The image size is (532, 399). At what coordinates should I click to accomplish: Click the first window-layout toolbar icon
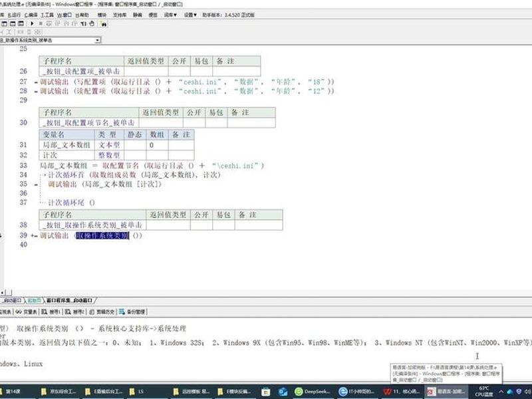(x=5, y=24)
